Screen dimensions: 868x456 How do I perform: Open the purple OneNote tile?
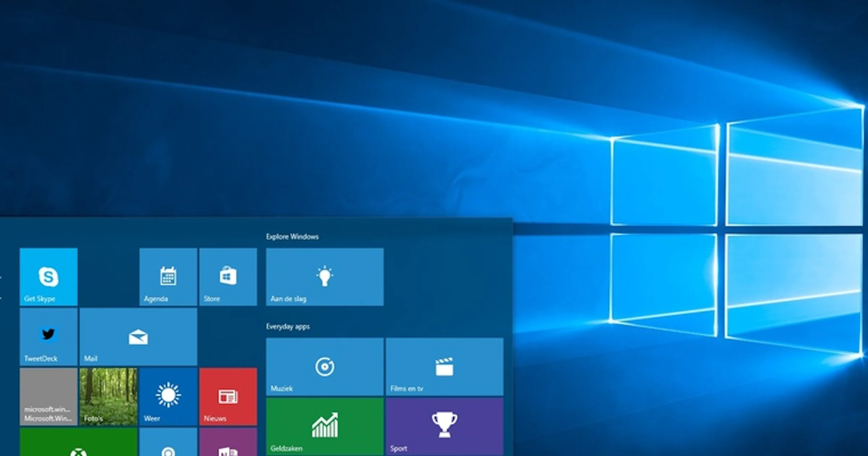point(228,442)
